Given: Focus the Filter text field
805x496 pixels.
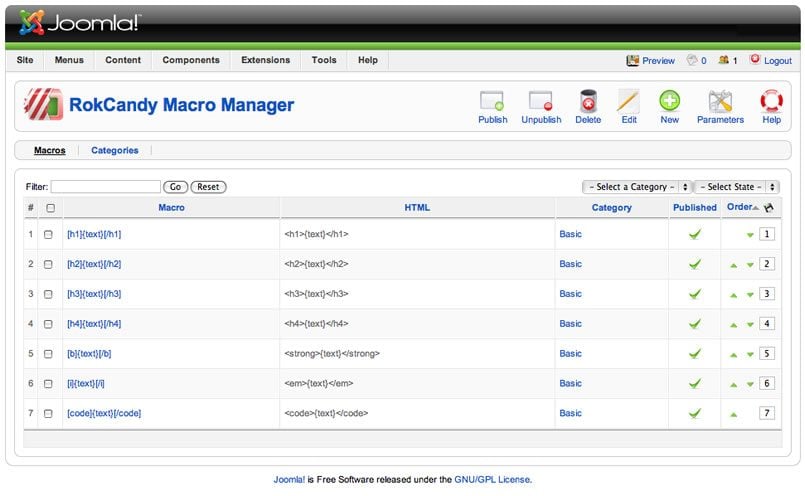Looking at the screenshot, I should 106,187.
